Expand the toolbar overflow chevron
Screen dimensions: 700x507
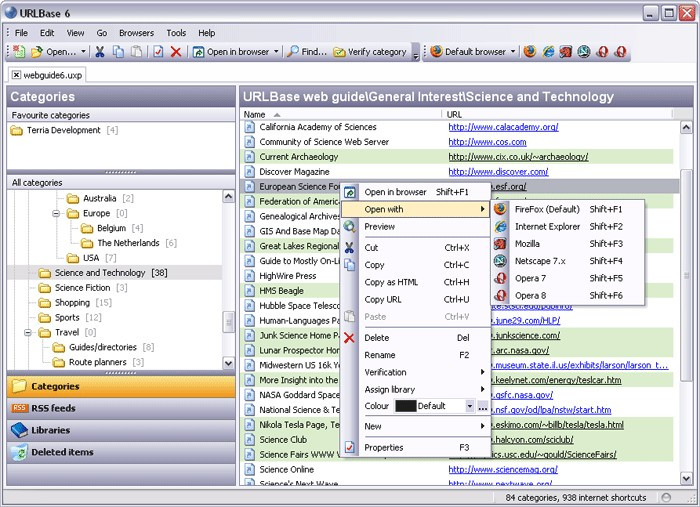point(416,52)
